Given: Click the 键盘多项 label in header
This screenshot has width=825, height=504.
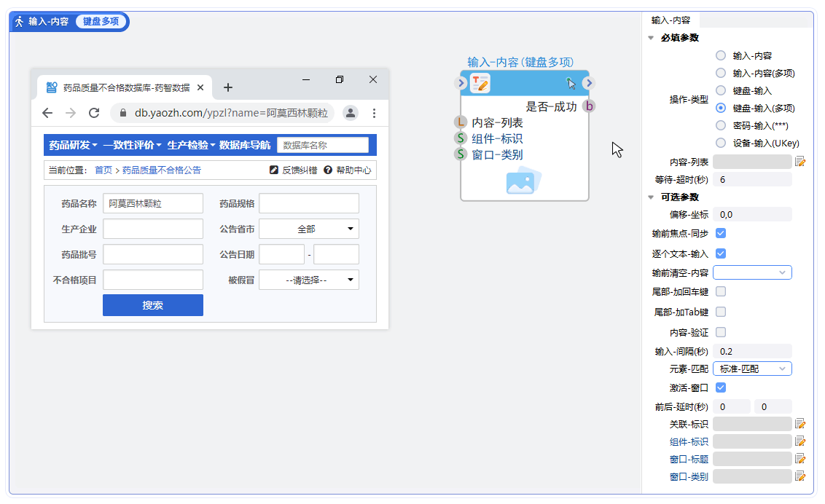Looking at the screenshot, I should click(101, 22).
